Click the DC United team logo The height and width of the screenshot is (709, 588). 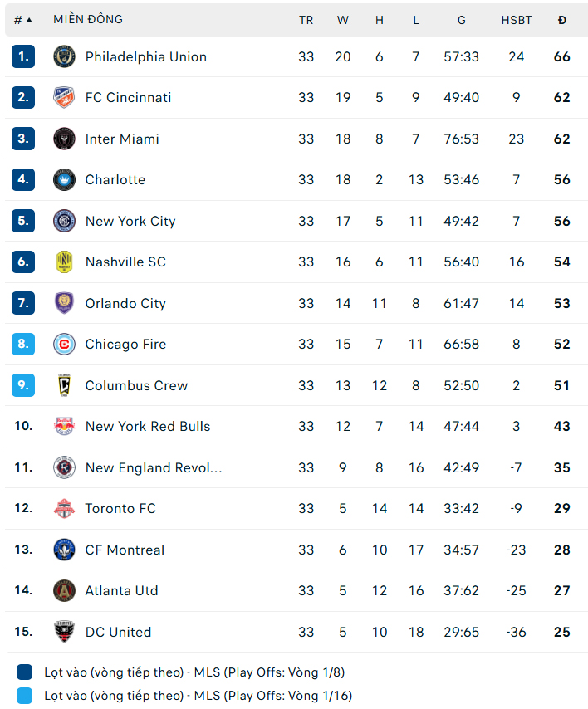[x=64, y=632]
